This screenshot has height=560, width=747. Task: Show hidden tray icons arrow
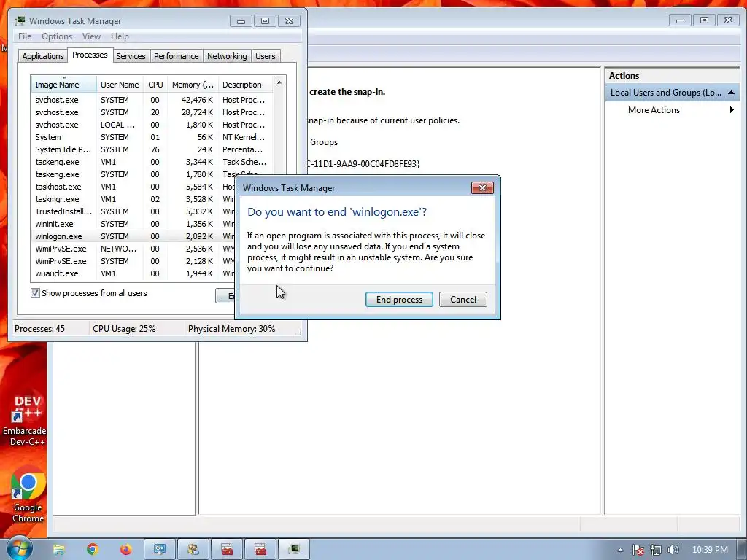tap(620, 550)
